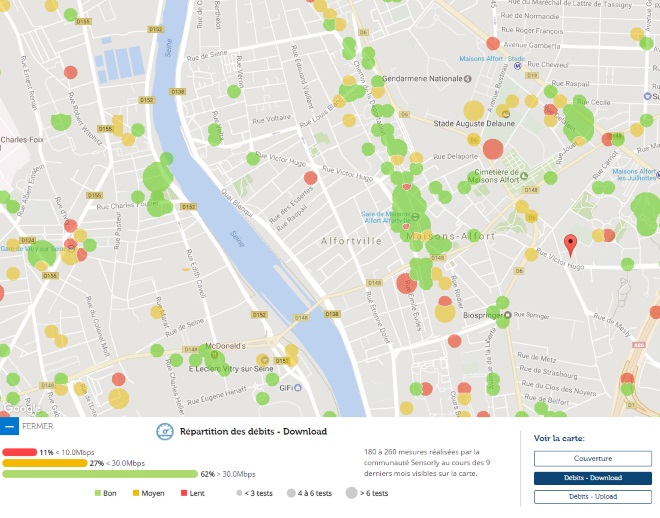
Task: Click the speedometer icon beside Répartition des débits
Action: 165,432
